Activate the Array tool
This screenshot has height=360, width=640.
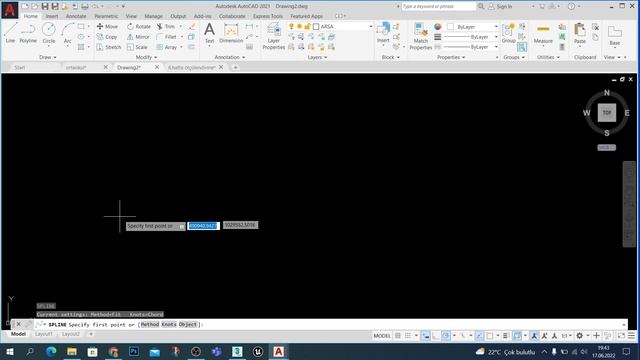pos(167,47)
